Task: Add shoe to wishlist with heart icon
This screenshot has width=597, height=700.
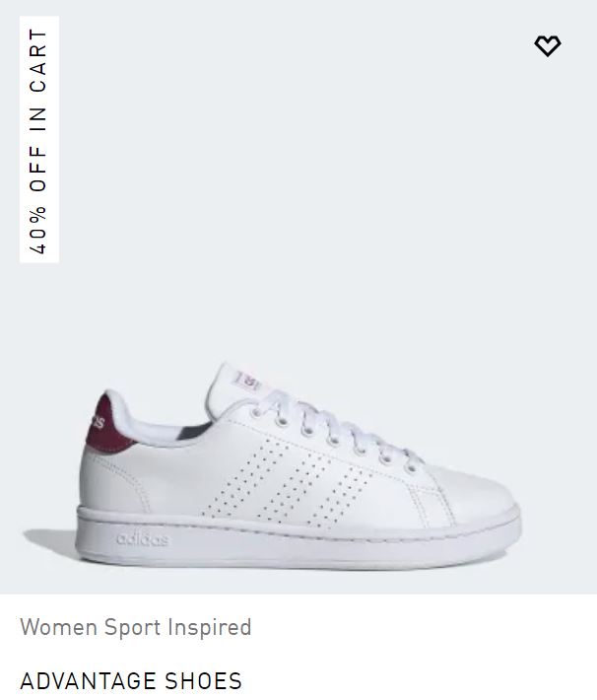Action: point(548,45)
